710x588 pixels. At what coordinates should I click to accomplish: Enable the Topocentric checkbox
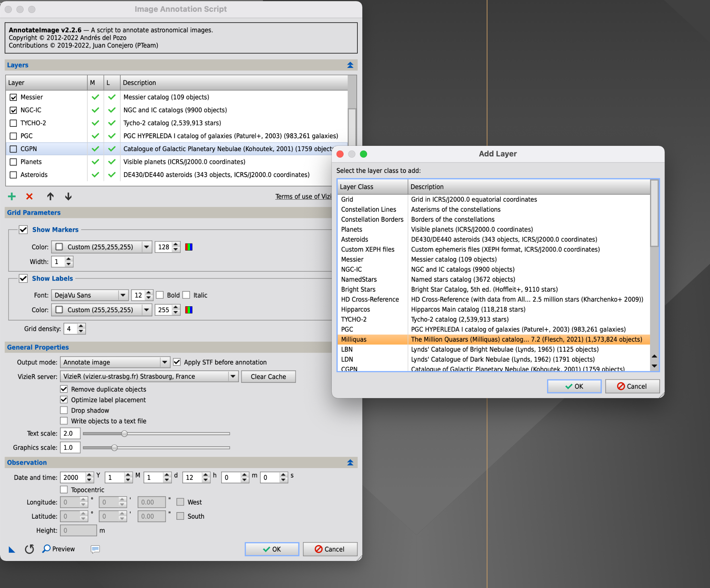(x=64, y=490)
